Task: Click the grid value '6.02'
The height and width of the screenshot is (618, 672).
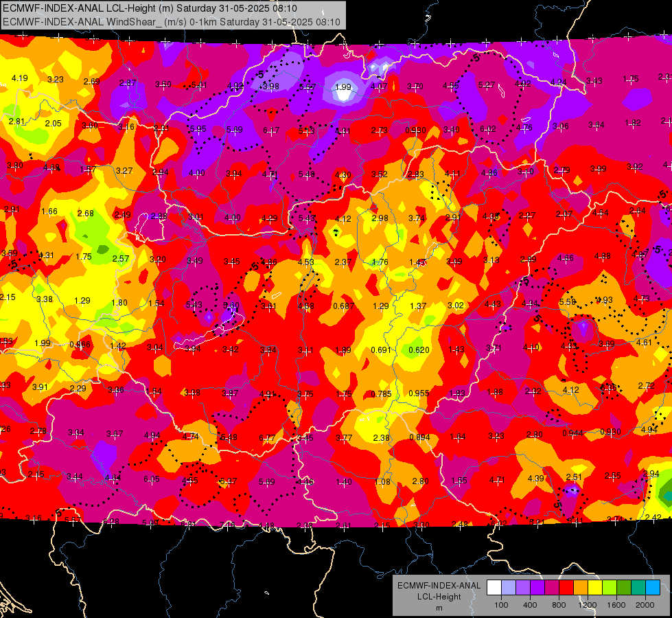Action: (x=488, y=128)
